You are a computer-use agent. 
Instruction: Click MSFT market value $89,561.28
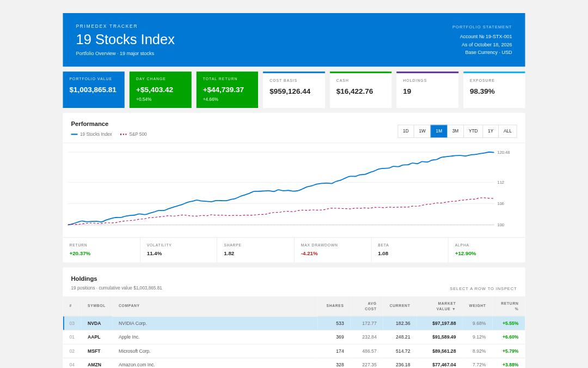click(444, 351)
